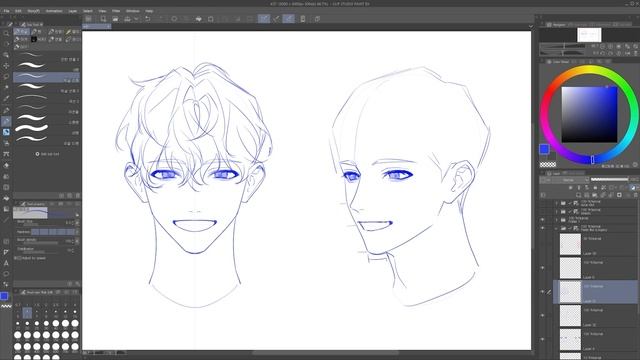Open the Edit menu
640x360 pixels.
click(x=18, y=11)
